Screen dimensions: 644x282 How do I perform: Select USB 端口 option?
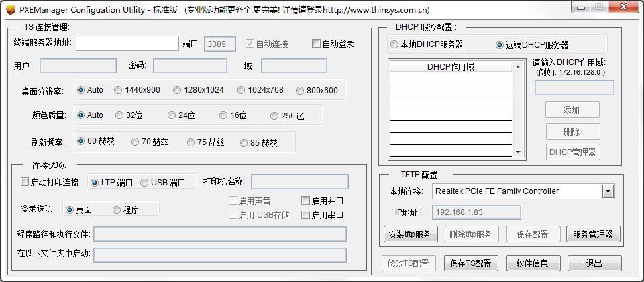coord(144,183)
